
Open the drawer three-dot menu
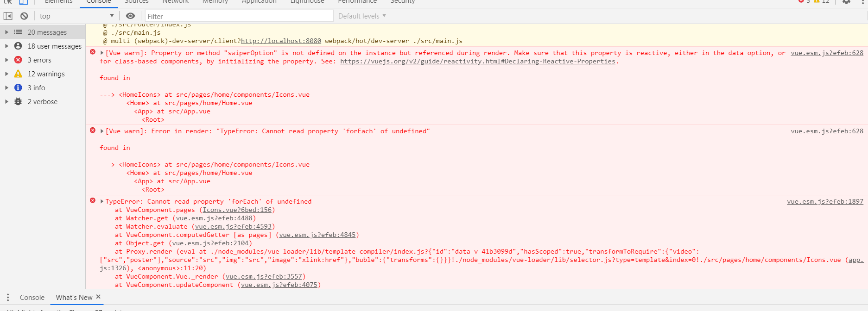click(x=8, y=298)
